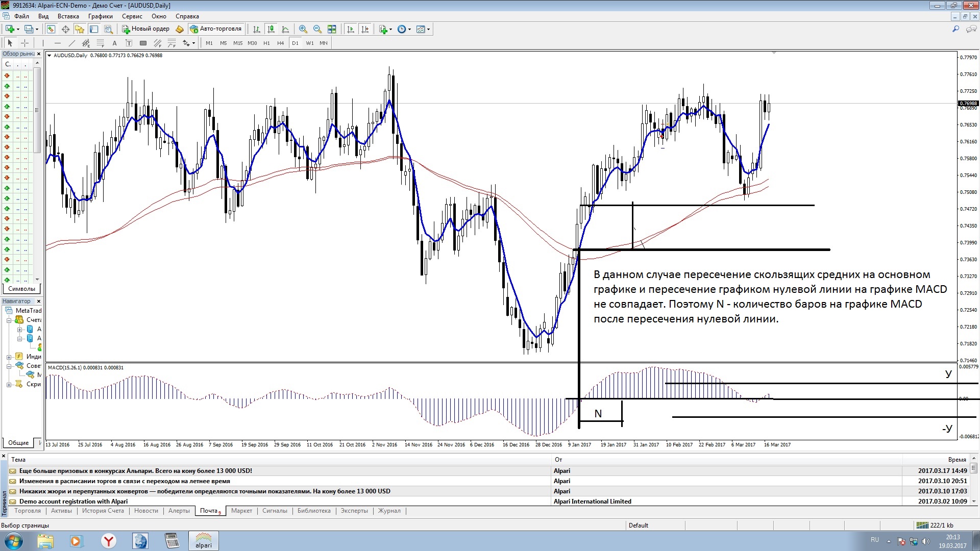
Task: Open the Demo account registration email
Action: (x=73, y=502)
